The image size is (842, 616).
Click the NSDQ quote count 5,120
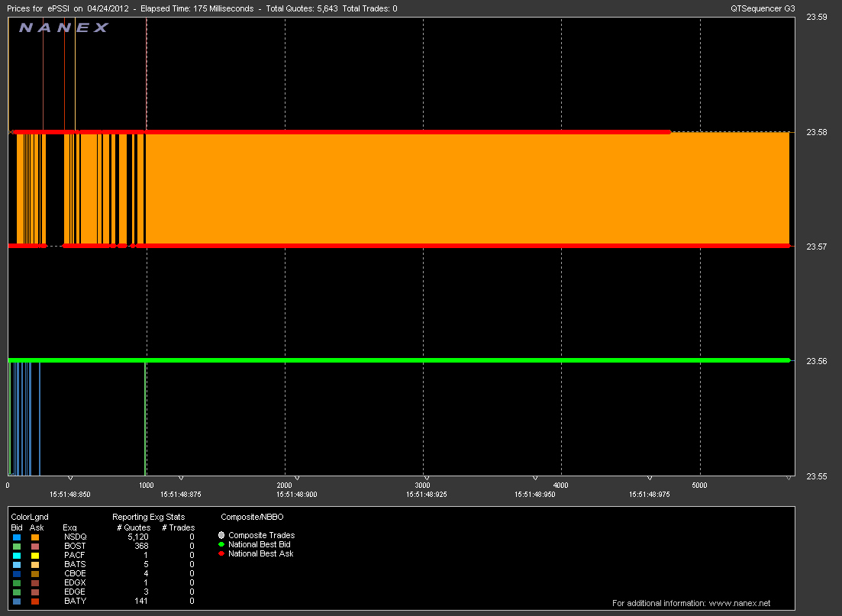point(137,537)
